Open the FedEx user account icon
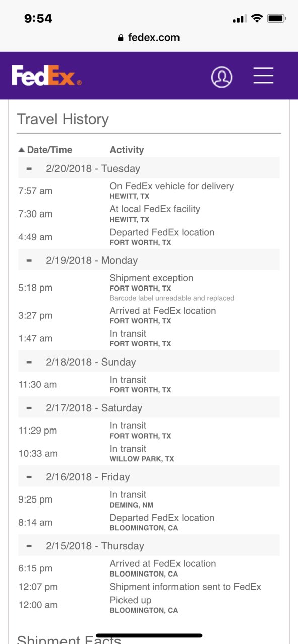298x644 pixels. point(222,77)
